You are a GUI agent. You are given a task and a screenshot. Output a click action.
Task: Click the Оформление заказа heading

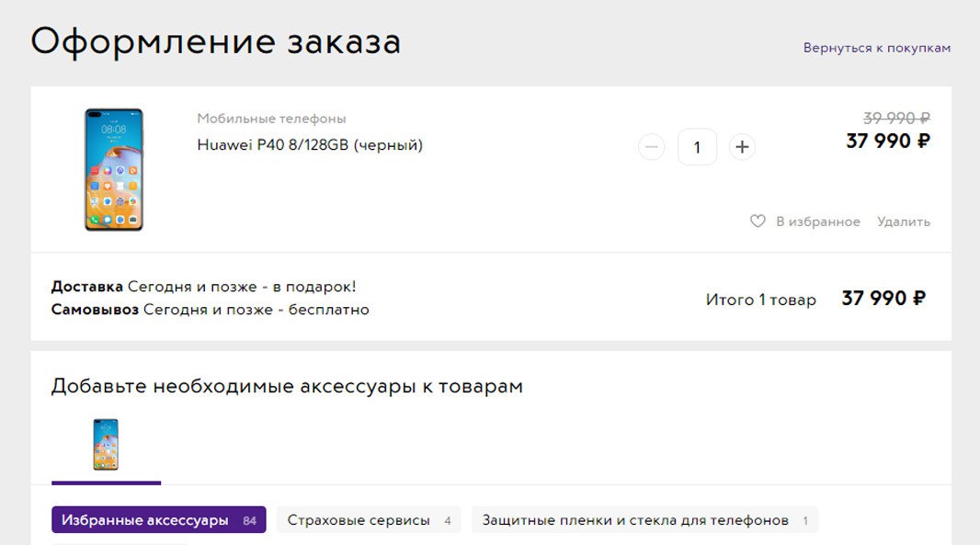point(216,42)
